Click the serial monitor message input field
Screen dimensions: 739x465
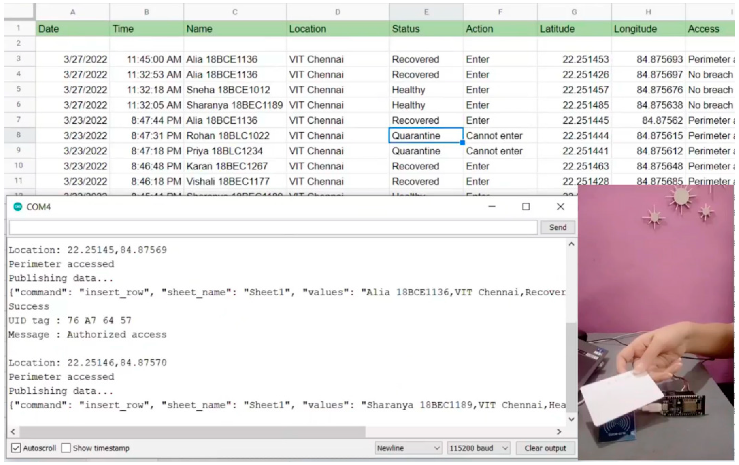pos(272,227)
